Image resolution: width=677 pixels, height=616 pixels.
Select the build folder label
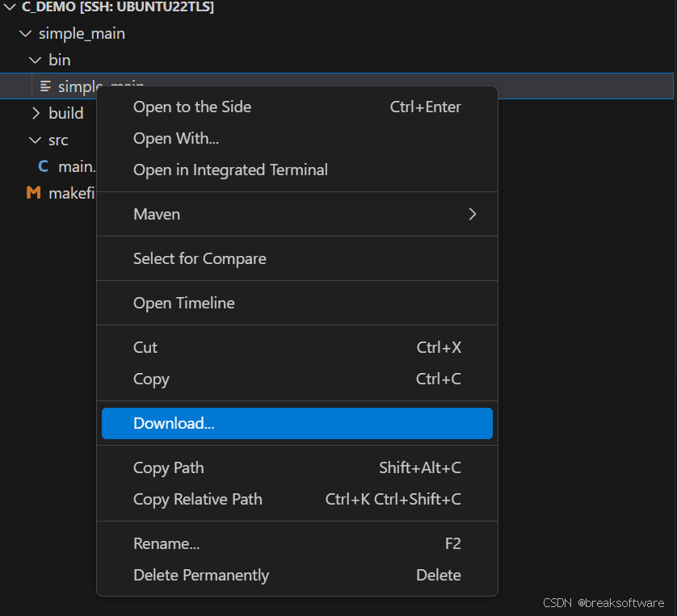click(66, 114)
